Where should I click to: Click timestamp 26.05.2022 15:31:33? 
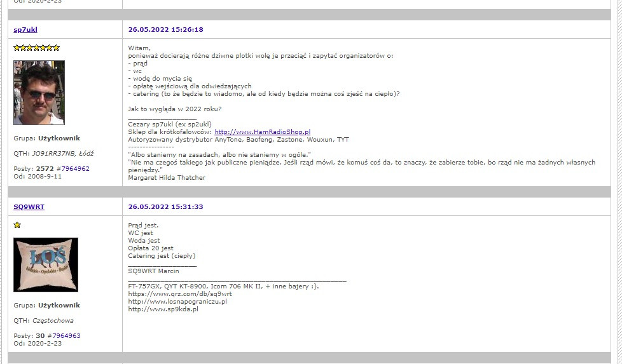click(166, 206)
